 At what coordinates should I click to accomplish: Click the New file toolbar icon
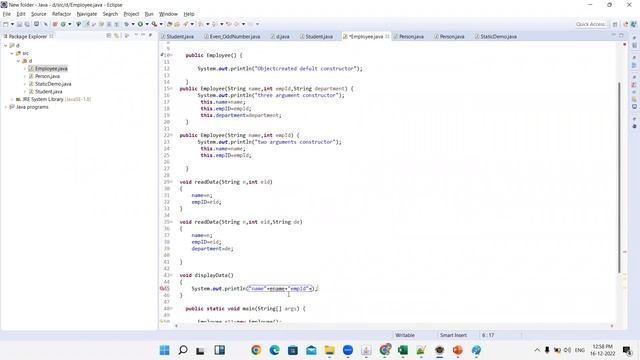coord(6,24)
